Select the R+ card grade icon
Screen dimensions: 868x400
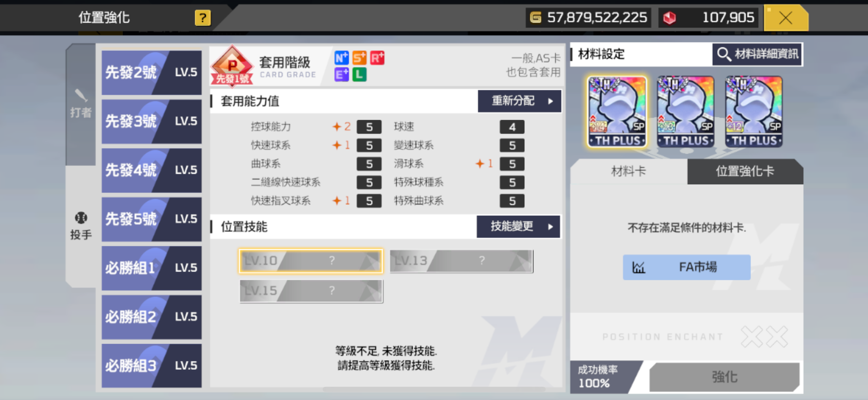pyautogui.click(x=377, y=58)
